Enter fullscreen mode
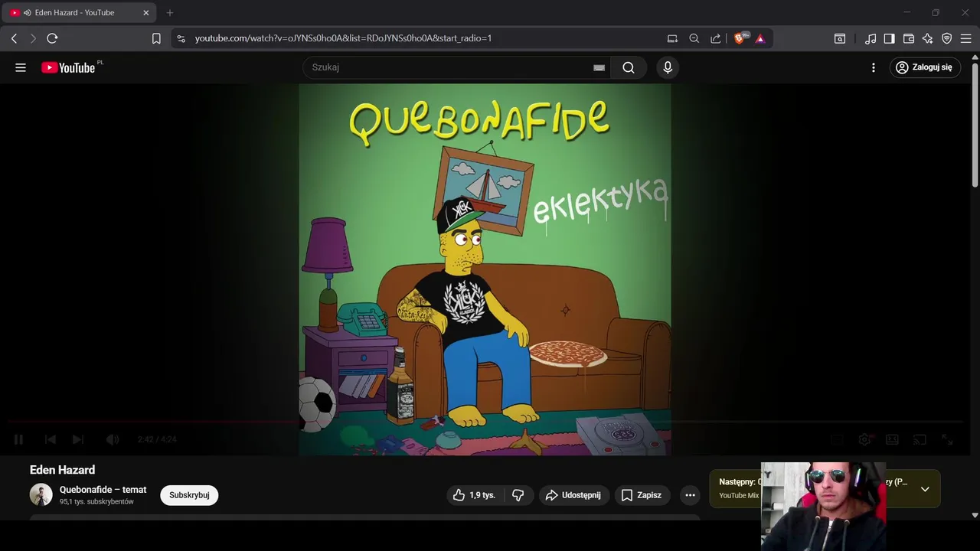This screenshot has width=980, height=551. pyautogui.click(x=947, y=439)
